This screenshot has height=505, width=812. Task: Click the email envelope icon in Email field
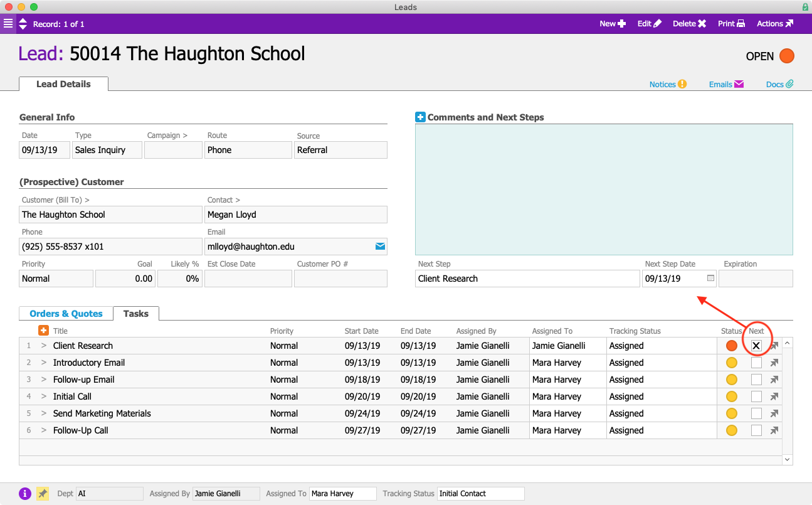tap(380, 247)
